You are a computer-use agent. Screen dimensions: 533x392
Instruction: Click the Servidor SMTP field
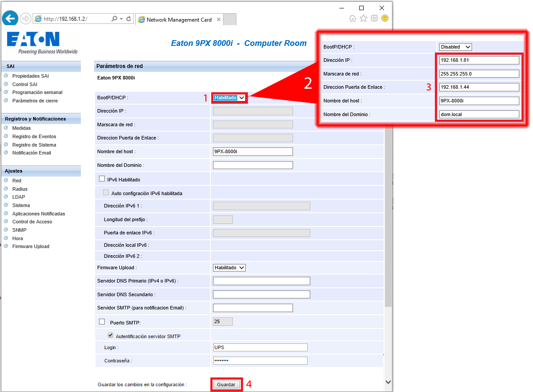point(253,308)
